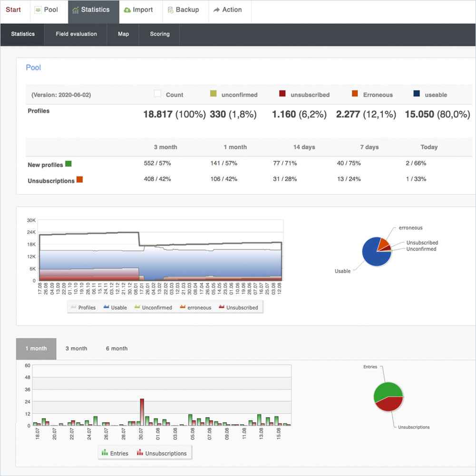Go to the Scoring sub-tab
Image resolution: width=476 pixels, height=476 pixels.
coord(159,34)
